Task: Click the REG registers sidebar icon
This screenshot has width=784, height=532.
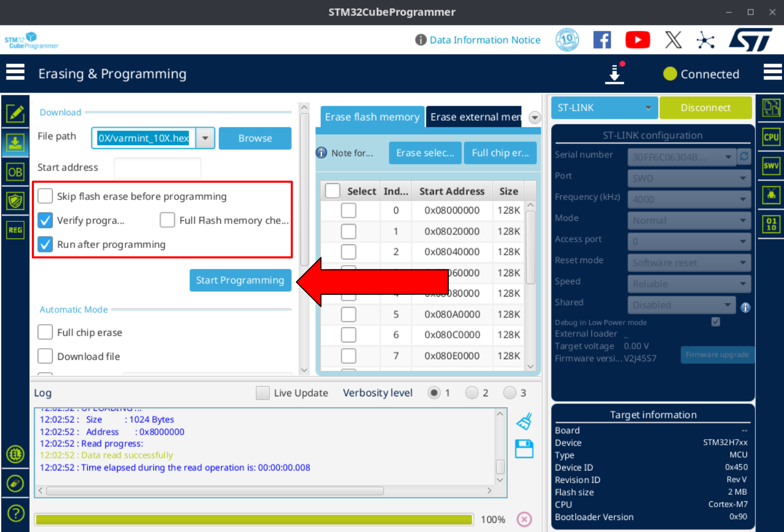Action: (x=15, y=230)
